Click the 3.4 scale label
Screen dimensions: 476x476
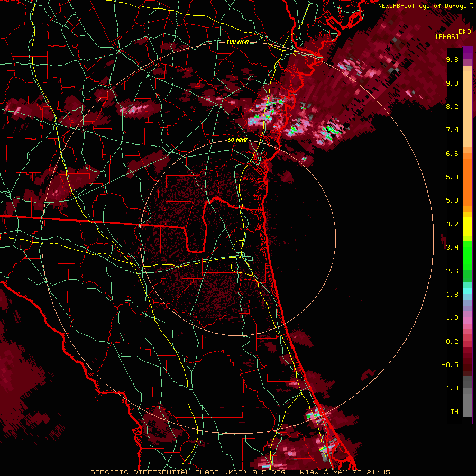pos(452,248)
